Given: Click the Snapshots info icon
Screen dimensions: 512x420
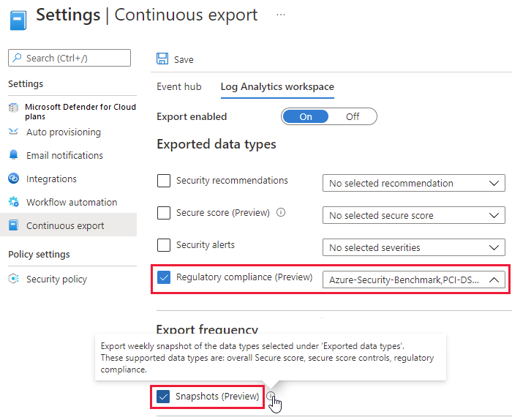Looking at the screenshot, I should (271, 397).
